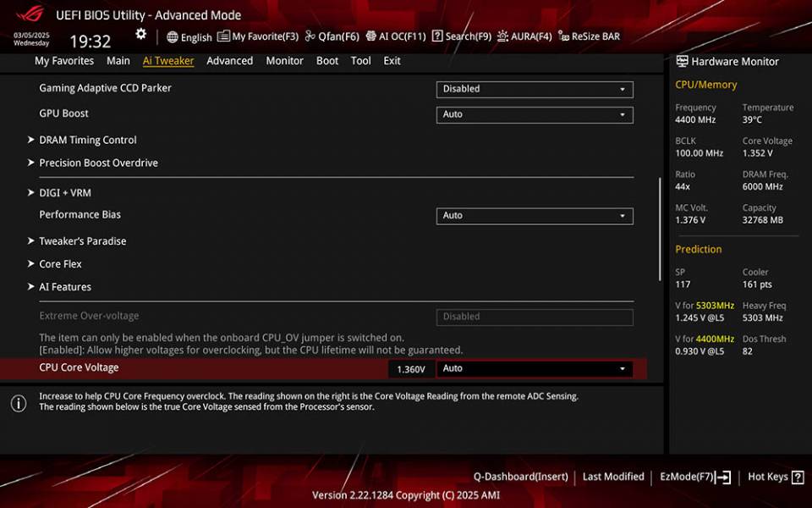Go to the Exit tab

[392, 61]
